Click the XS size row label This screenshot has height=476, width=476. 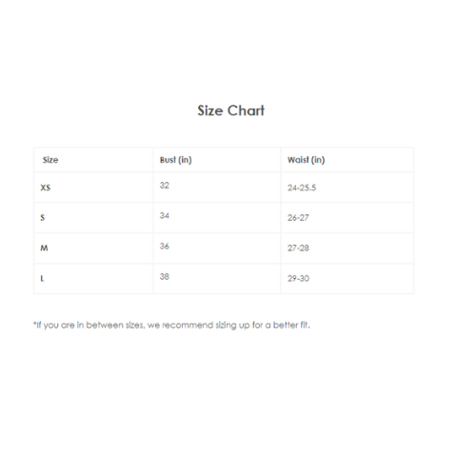tap(46, 188)
